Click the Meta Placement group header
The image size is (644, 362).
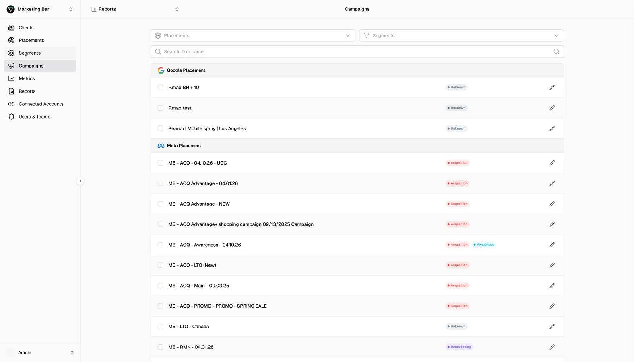point(357,146)
